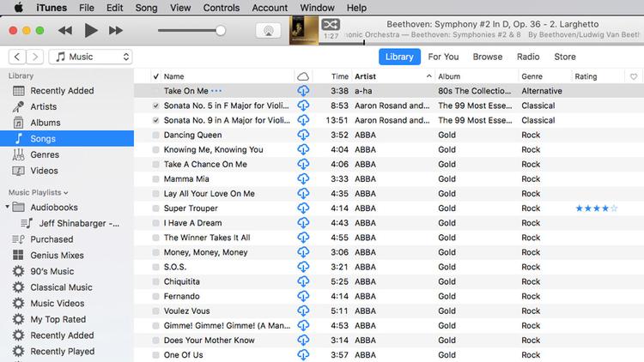Check the Knowing Me, Knowing You checkbox
The width and height of the screenshot is (644, 362).
(155, 150)
